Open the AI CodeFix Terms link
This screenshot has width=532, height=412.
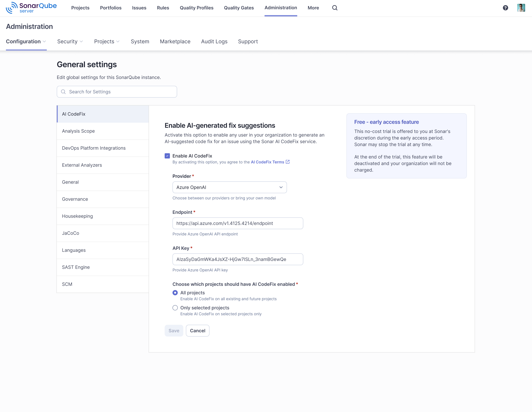(267, 162)
